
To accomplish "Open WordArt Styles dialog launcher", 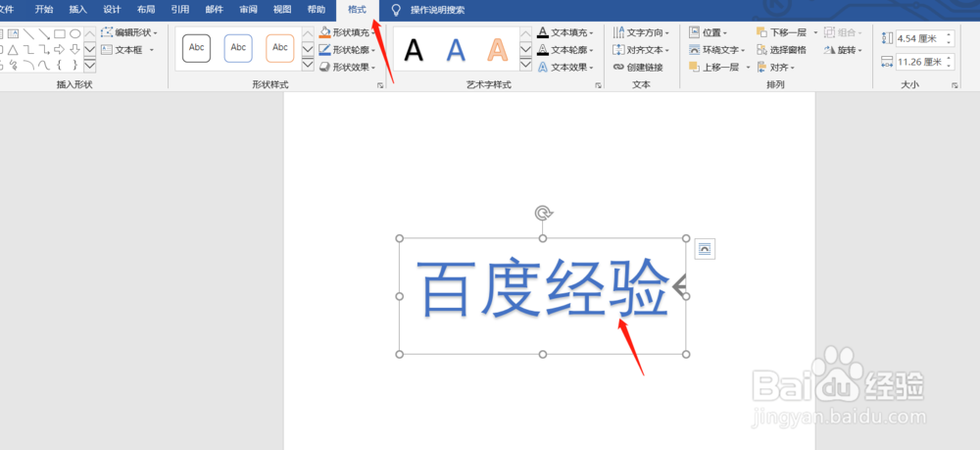I will (598, 85).
